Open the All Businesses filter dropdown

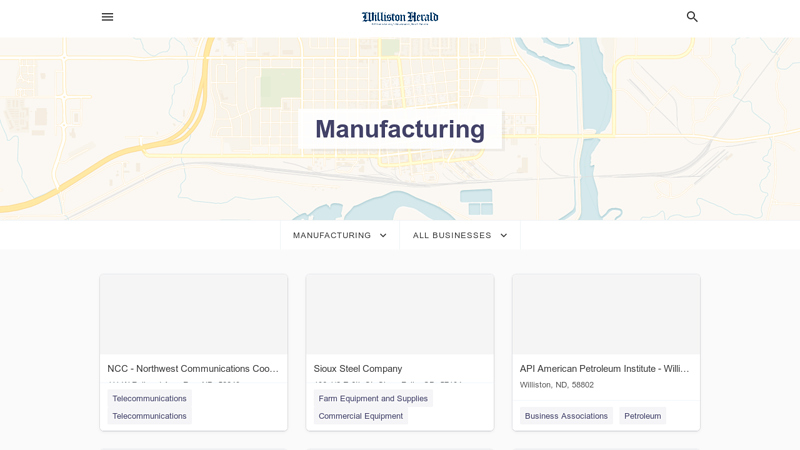tap(460, 235)
